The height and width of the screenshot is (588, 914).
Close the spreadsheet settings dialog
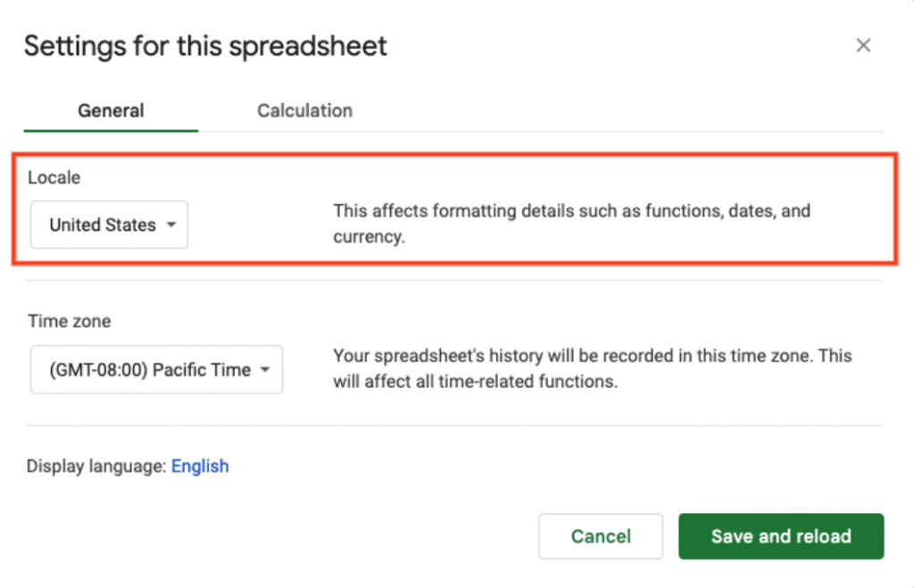coord(863,46)
